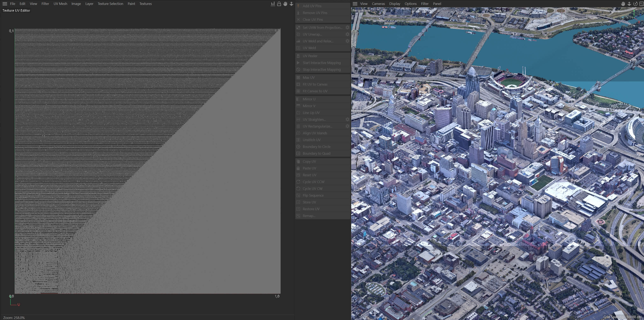Click the Mirror V command

(322, 106)
